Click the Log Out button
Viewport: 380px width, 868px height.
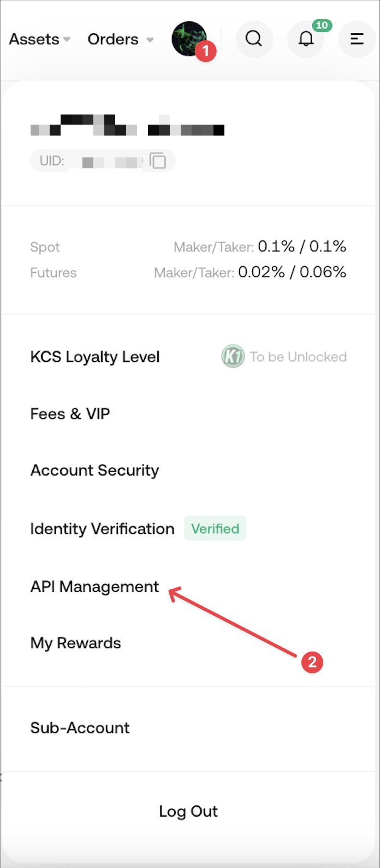[x=188, y=811]
